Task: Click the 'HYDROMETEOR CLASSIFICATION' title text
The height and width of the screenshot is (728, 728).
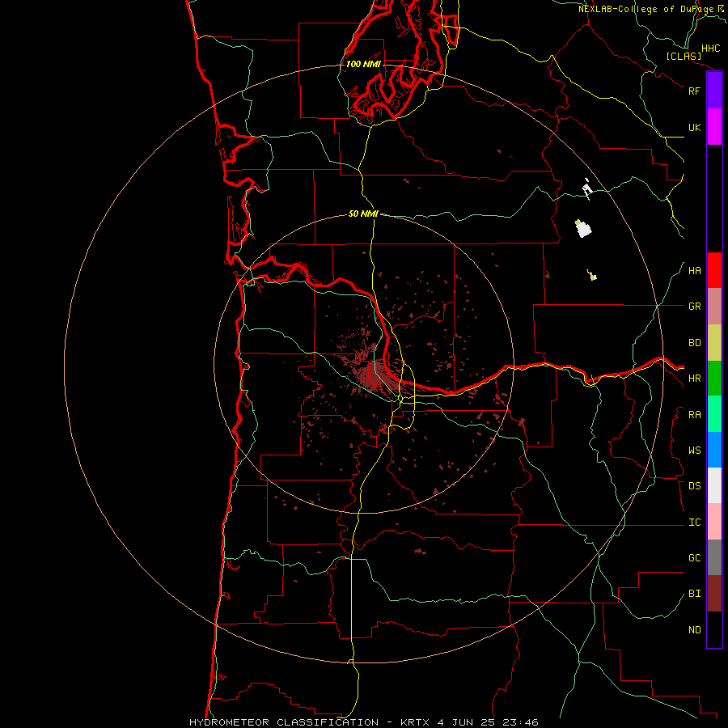Action: pos(284,722)
